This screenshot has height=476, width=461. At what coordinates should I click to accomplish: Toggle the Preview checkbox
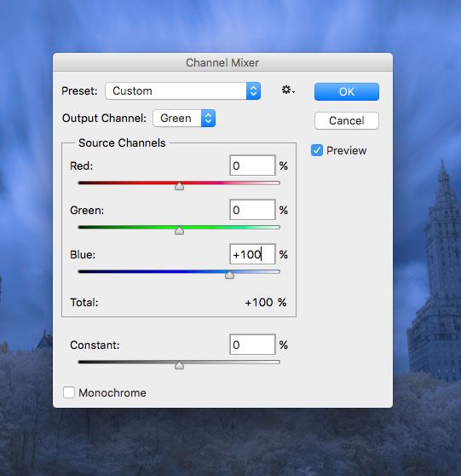(317, 151)
